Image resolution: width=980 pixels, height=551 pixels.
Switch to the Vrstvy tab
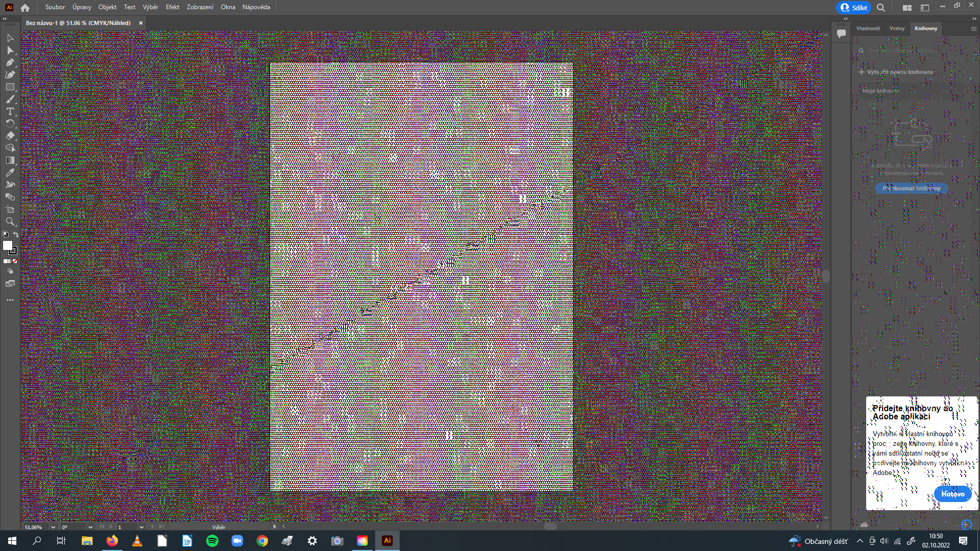coord(897,29)
